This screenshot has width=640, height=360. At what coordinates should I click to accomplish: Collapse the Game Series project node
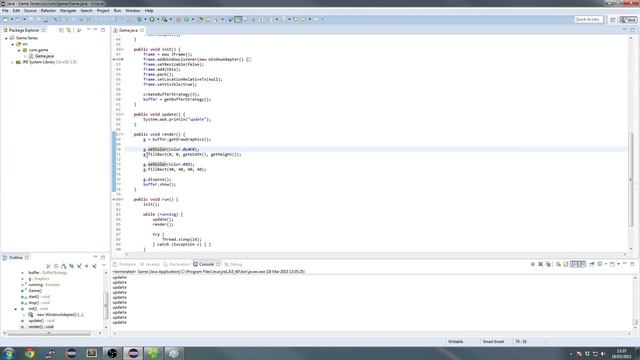(x=6, y=38)
